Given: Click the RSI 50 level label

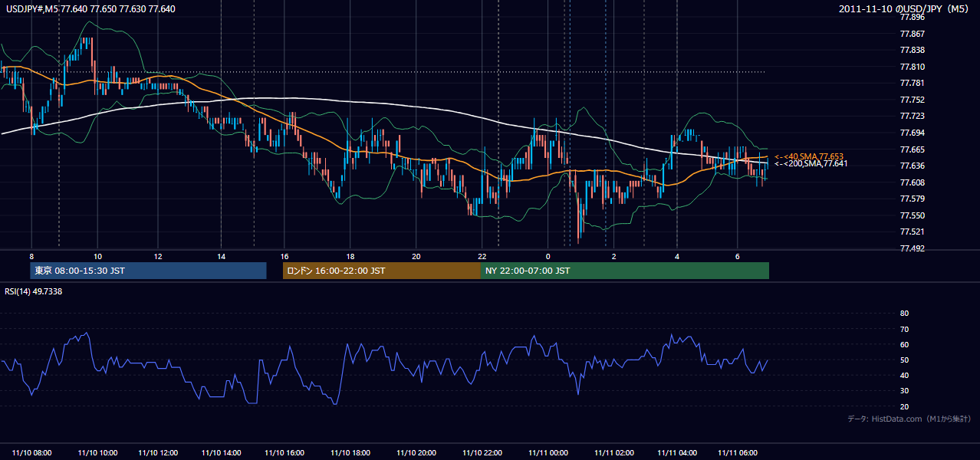Looking at the screenshot, I should tap(904, 360).
